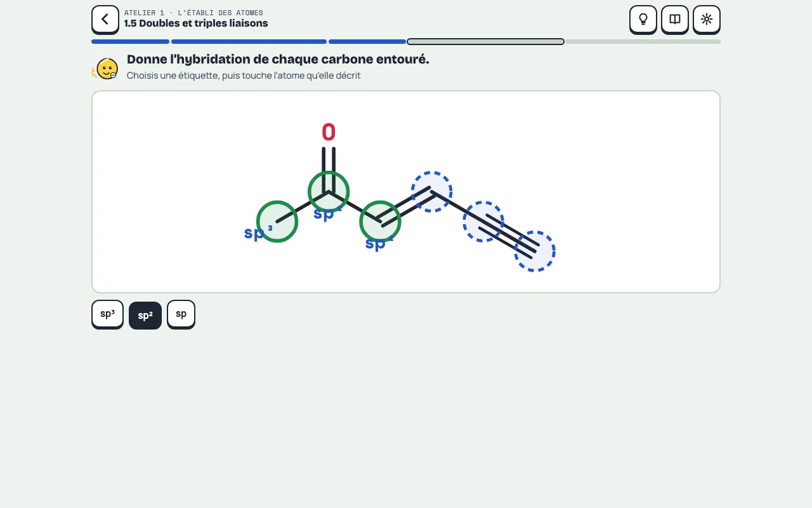Viewport: 812px width, 508px height.
Task: Click the third blue progress segment
Action: pos(367,42)
